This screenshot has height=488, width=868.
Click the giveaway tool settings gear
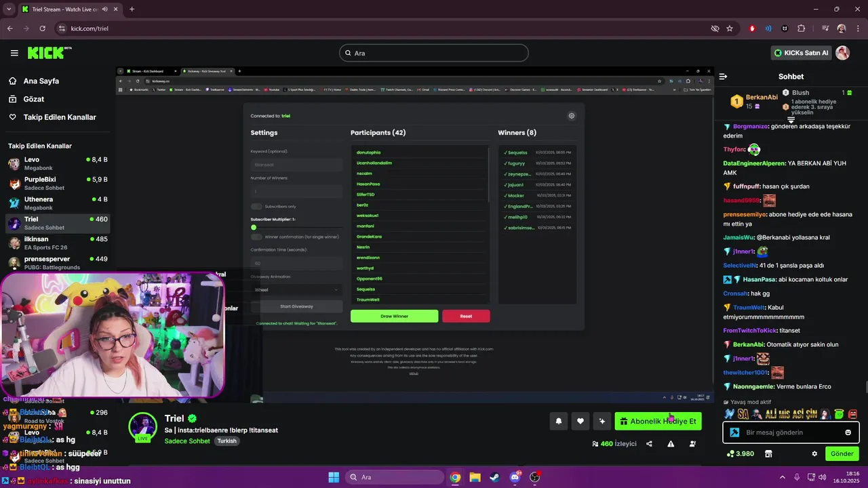(571, 116)
